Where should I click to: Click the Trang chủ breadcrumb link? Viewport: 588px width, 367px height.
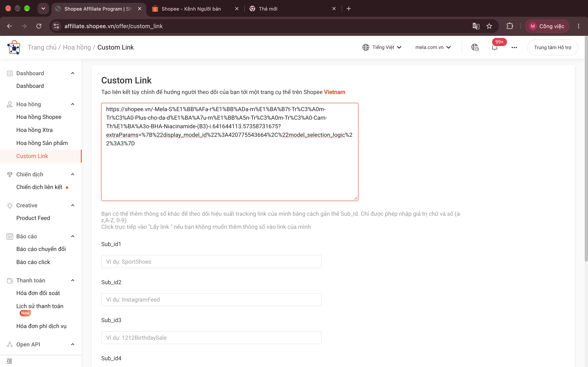[x=42, y=47]
